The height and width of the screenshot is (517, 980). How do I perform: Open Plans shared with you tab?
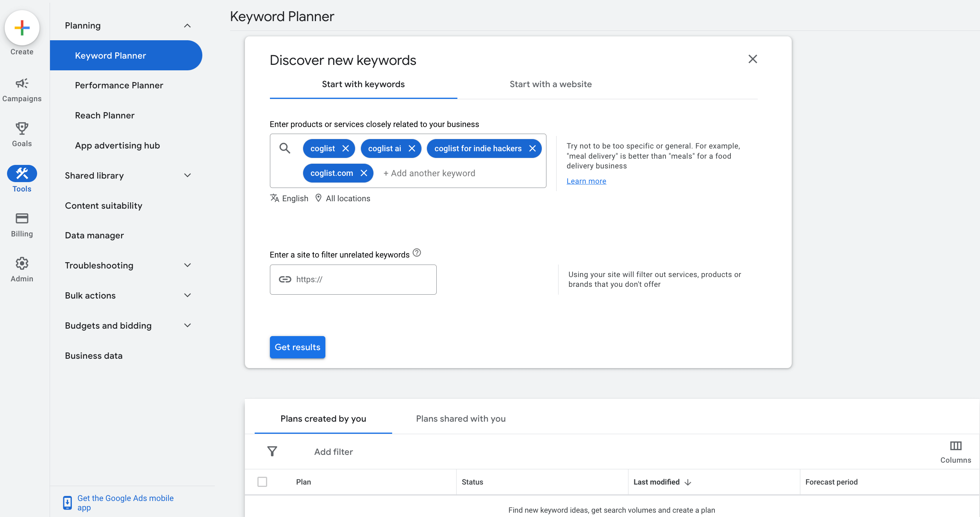[461, 419]
